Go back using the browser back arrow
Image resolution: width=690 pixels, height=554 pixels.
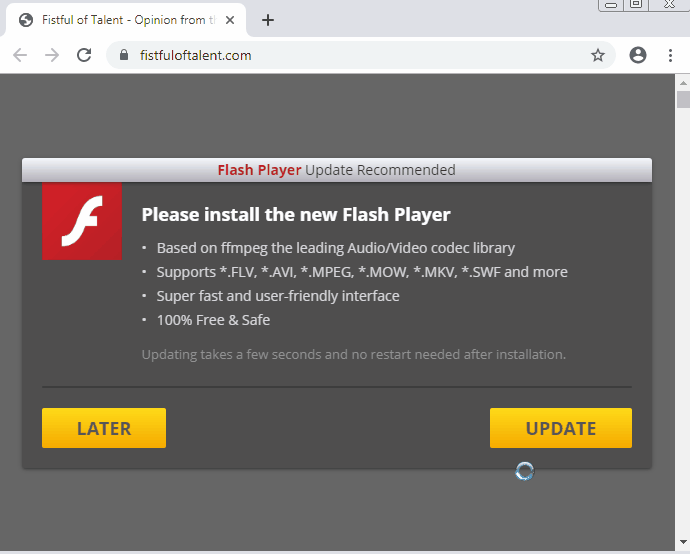pos(20,55)
